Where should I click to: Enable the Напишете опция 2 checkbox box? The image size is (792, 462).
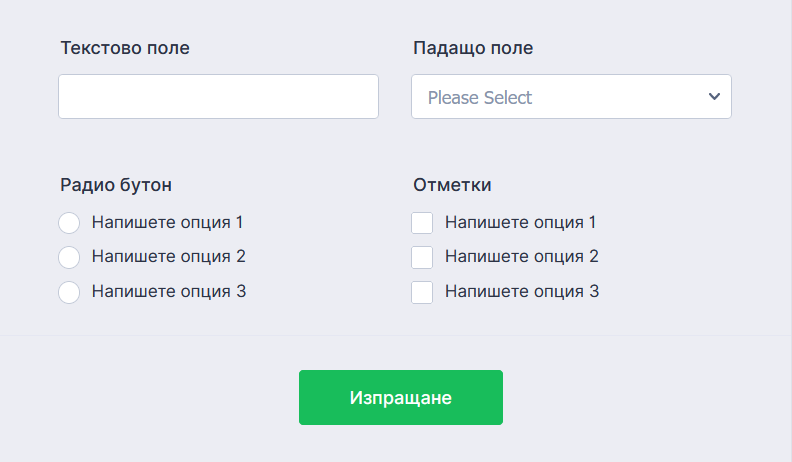point(422,257)
